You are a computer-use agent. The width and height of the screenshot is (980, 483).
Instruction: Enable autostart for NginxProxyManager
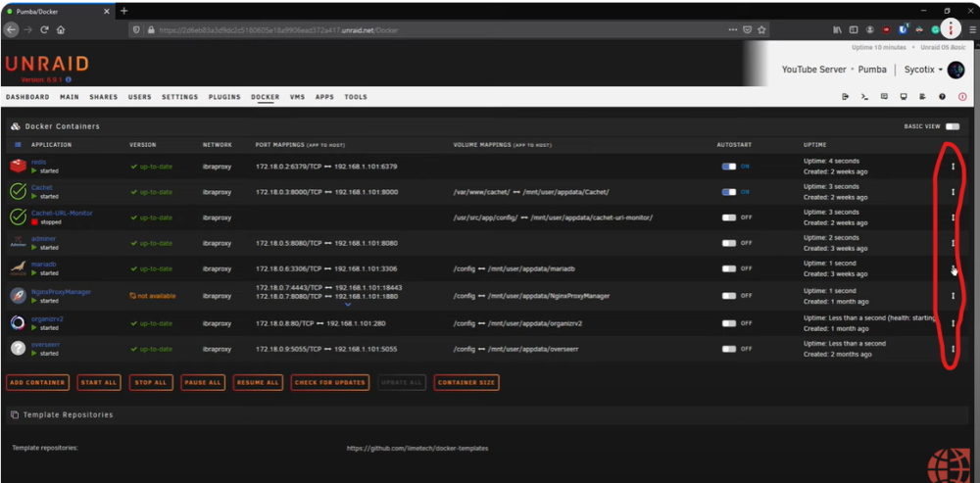pyautogui.click(x=729, y=296)
